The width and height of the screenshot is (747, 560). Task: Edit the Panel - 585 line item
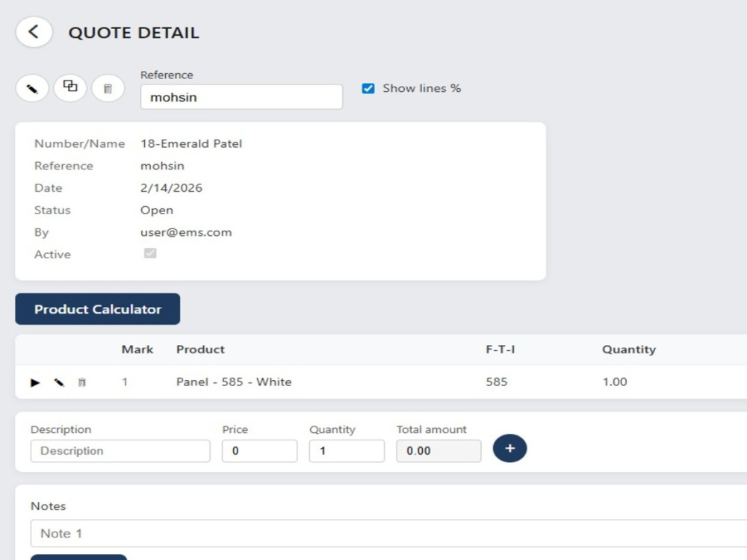[59, 382]
